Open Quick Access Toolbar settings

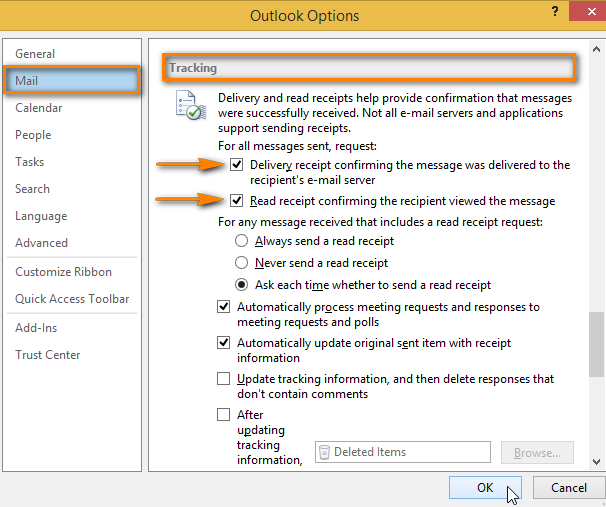click(x=71, y=299)
